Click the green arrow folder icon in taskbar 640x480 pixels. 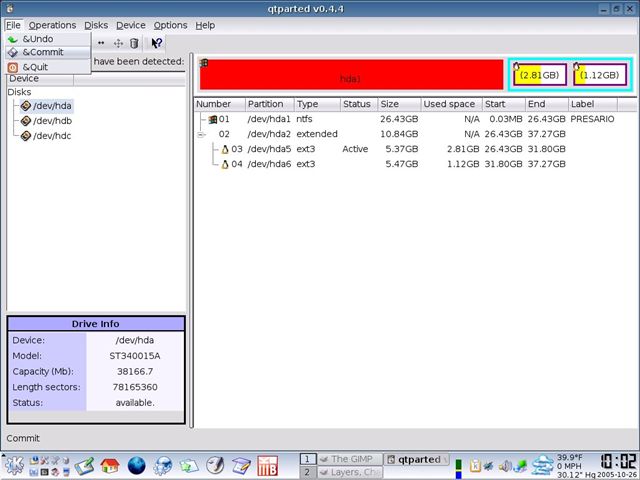(x=189, y=466)
